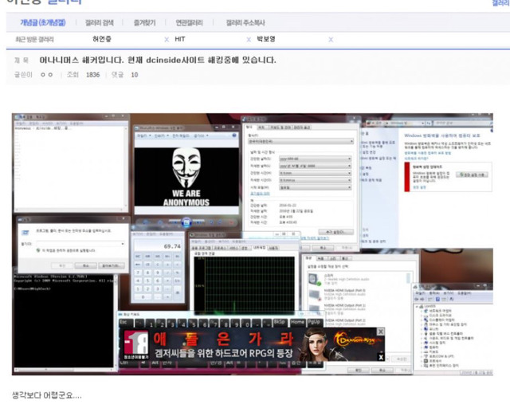Click the WE ARE ANONYMOUS image
Image resolution: width=510 pixels, height=420 pixels.
tap(186, 177)
